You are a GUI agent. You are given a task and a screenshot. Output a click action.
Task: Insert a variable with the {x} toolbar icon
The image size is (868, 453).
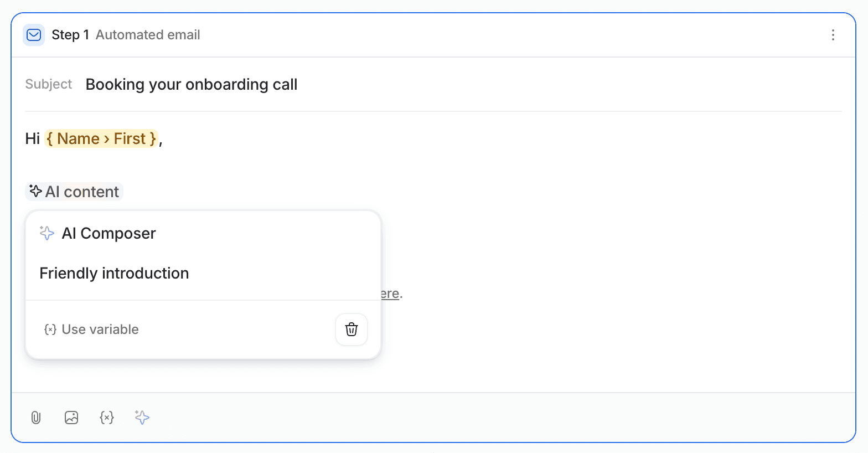point(107,418)
